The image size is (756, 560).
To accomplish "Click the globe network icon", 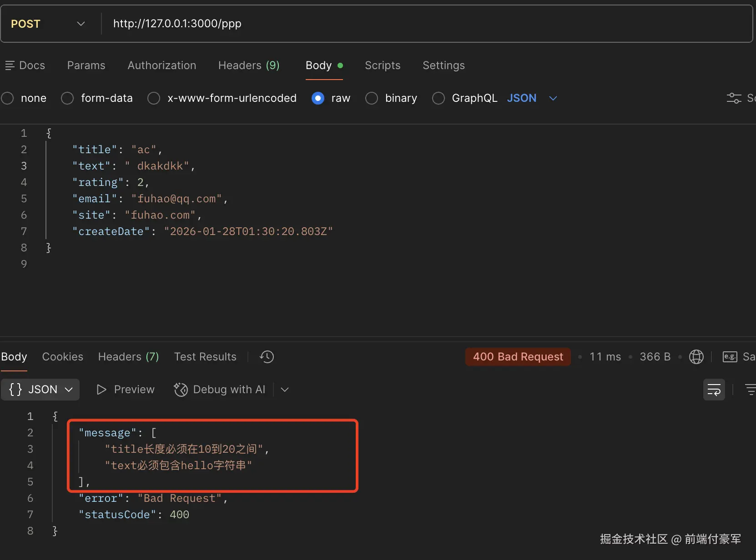I will [696, 357].
